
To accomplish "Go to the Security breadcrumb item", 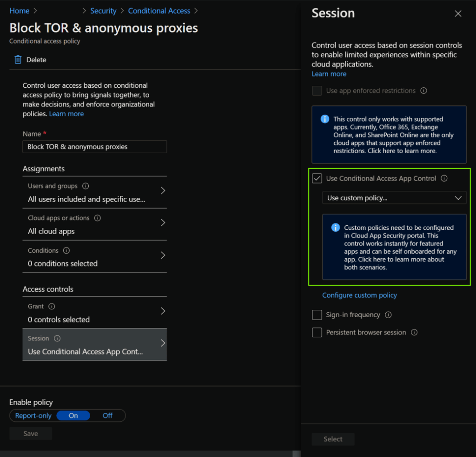I will point(103,10).
